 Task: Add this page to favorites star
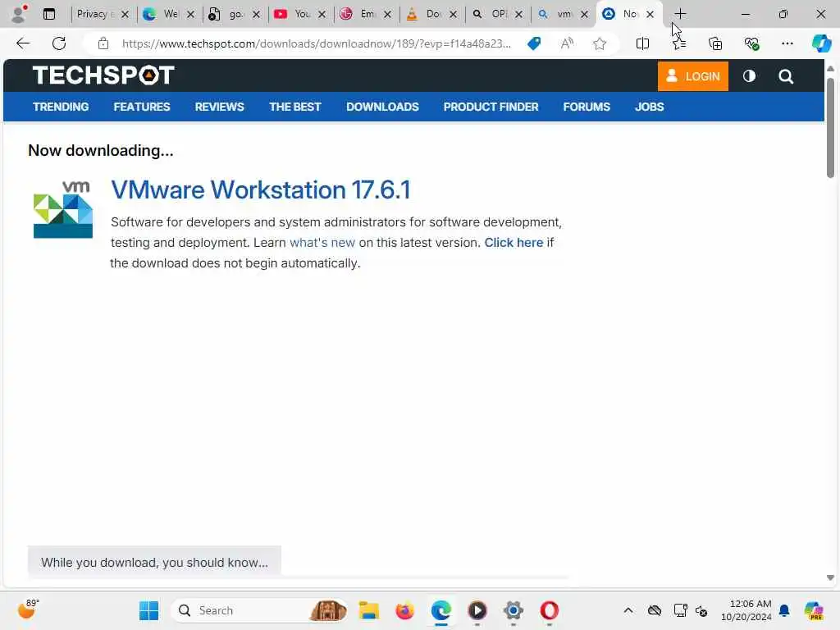pyautogui.click(x=600, y=43)
